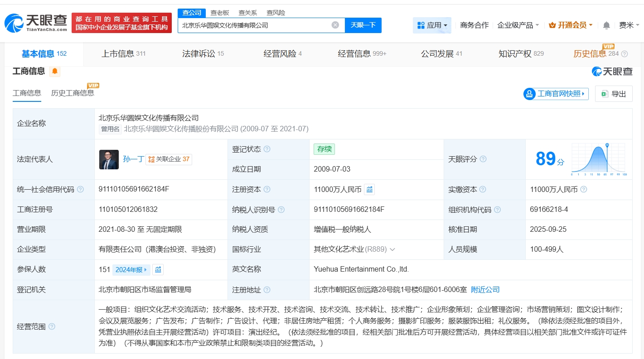Open the notification bell in top bar
The image size is (644, 359).
click(x=606, y=25)
